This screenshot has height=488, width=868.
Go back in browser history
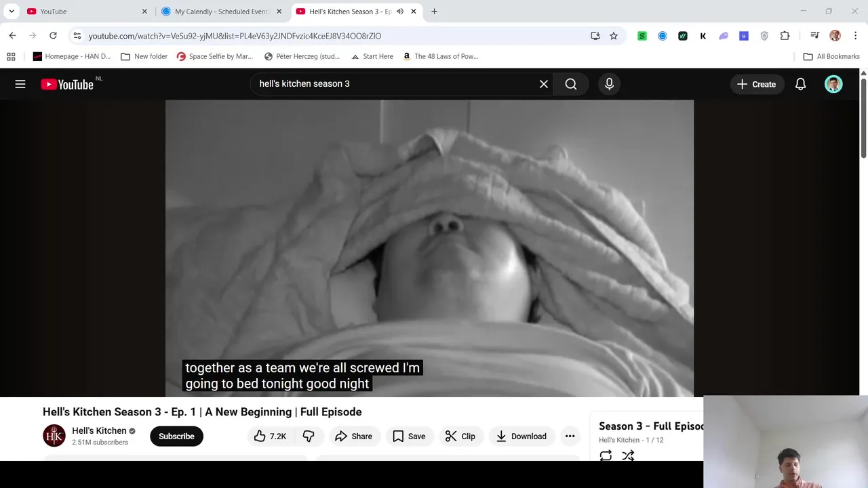click(x=12, y=36)
